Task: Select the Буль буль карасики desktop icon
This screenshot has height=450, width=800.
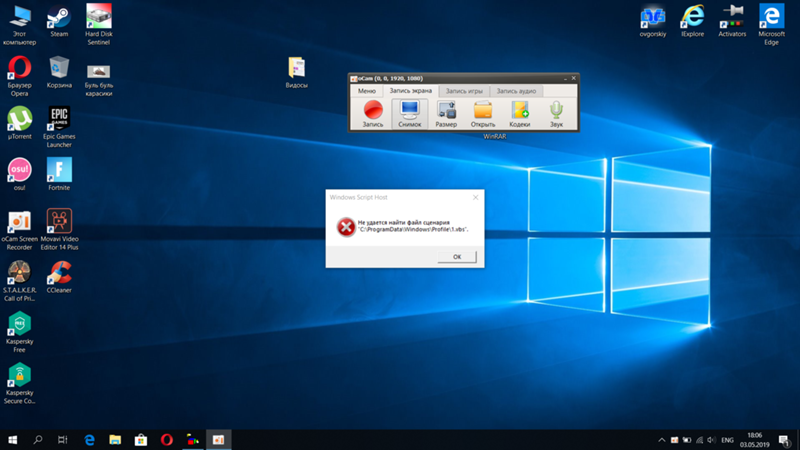Action: pyautogui.click(x=98, y=79)
